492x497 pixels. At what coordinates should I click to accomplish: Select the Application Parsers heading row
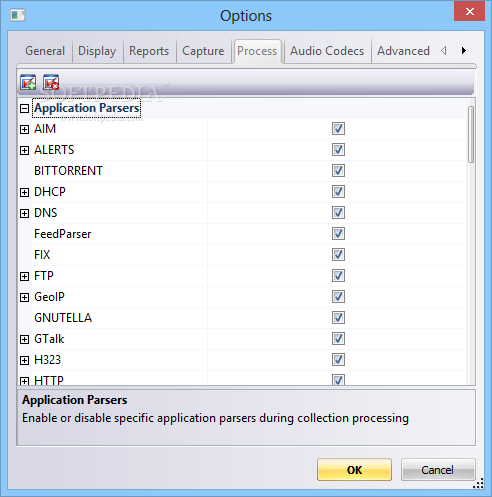click(87, 108)
